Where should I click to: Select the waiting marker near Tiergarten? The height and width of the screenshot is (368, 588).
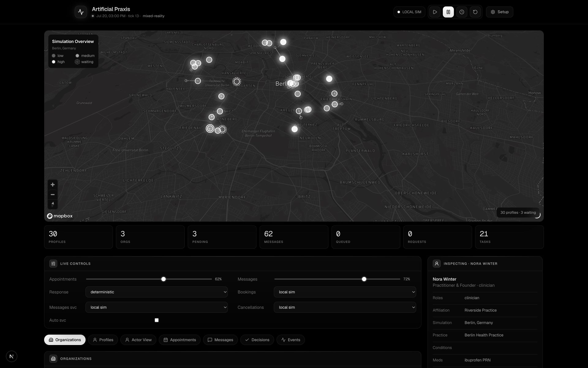(x=236, y=82)
